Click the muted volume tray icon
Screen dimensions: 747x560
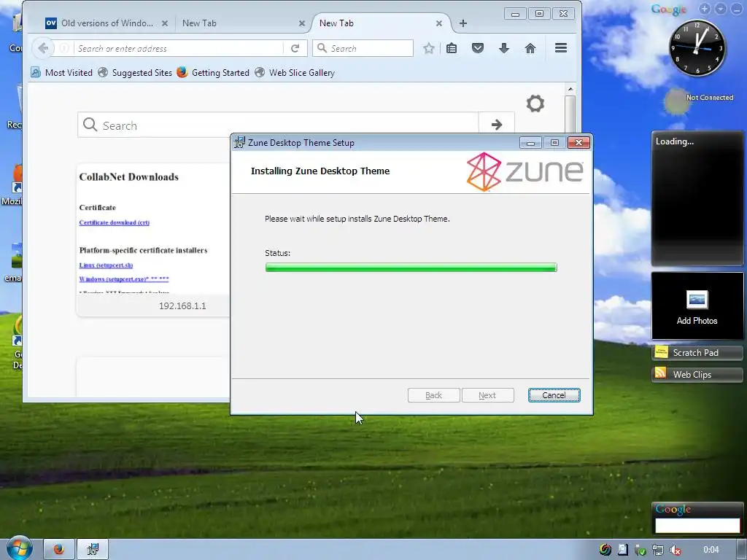click(675, 550)
